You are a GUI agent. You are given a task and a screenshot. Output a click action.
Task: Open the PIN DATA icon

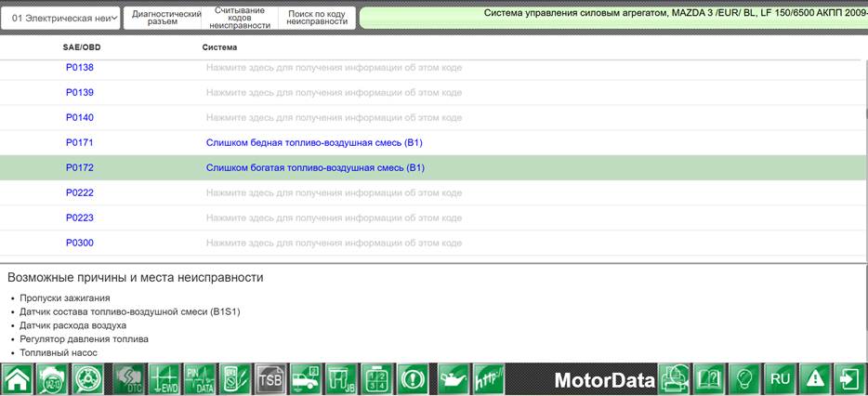click(200, 379)
